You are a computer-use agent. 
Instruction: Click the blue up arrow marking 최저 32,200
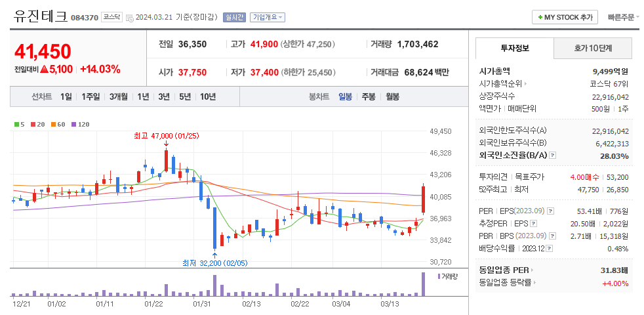[214, 255]
